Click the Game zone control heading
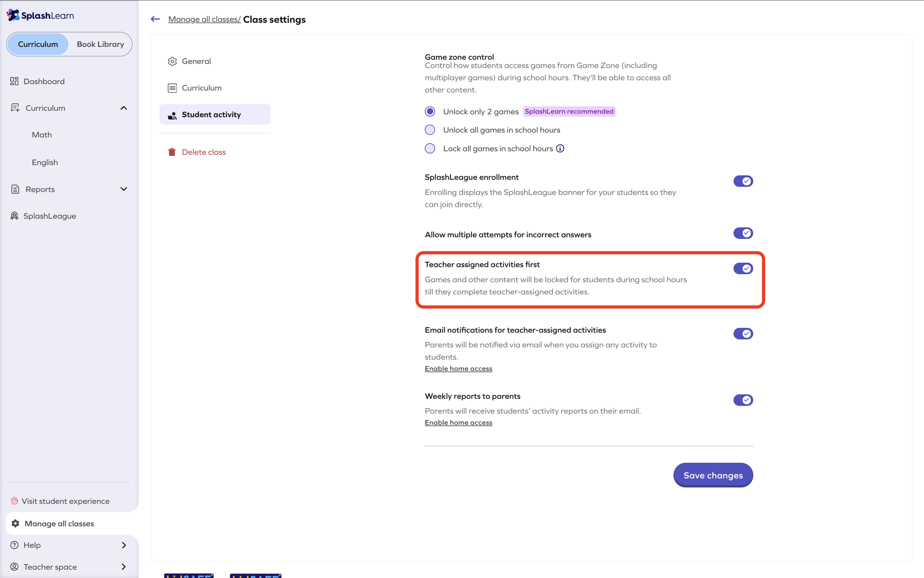 pos(459,57)
